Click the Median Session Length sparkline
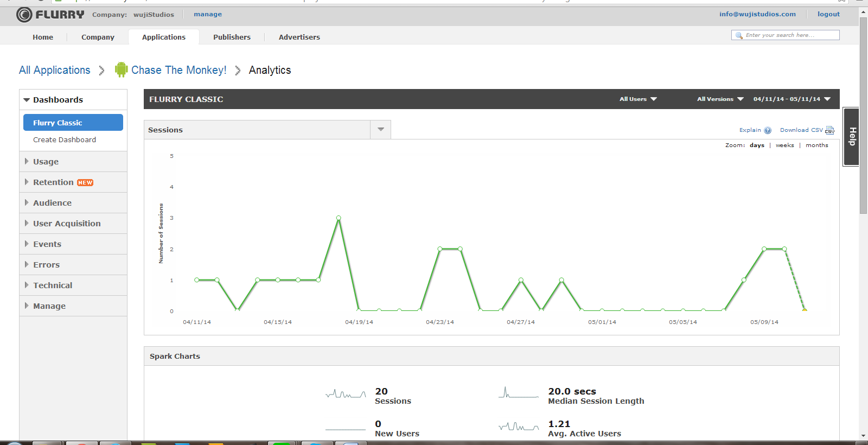868x445 pixels. [x=519, y=392]
